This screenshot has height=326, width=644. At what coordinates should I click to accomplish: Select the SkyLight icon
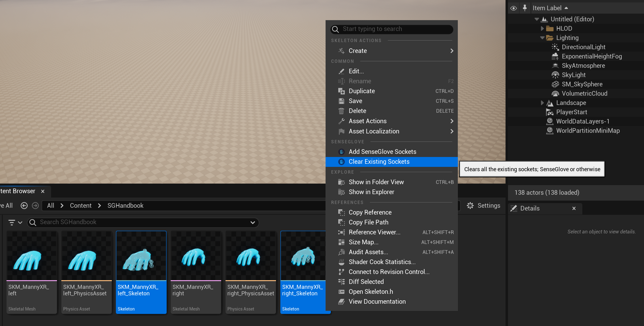pos(555,75)
